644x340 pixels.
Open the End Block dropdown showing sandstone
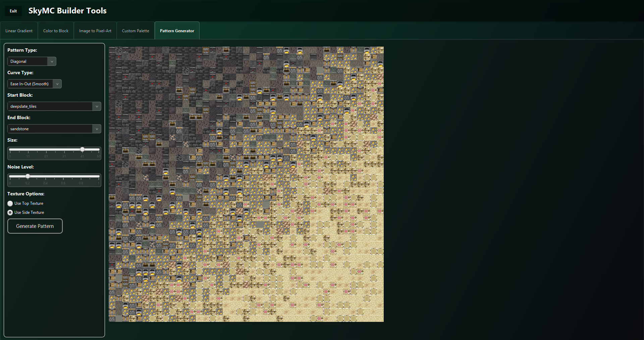50,129
